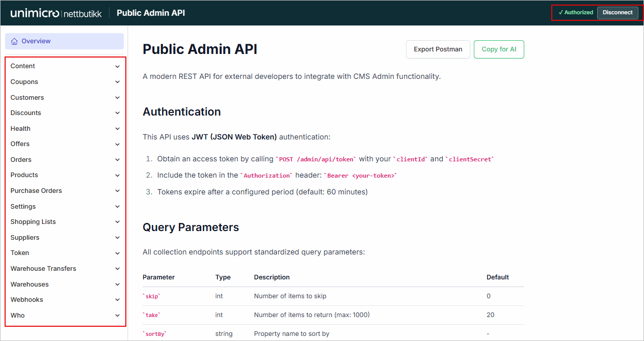The height and width of the screenshot is (341, 644).
Task: Click the sortBy parameter cell
Action: tap(155, 334)
